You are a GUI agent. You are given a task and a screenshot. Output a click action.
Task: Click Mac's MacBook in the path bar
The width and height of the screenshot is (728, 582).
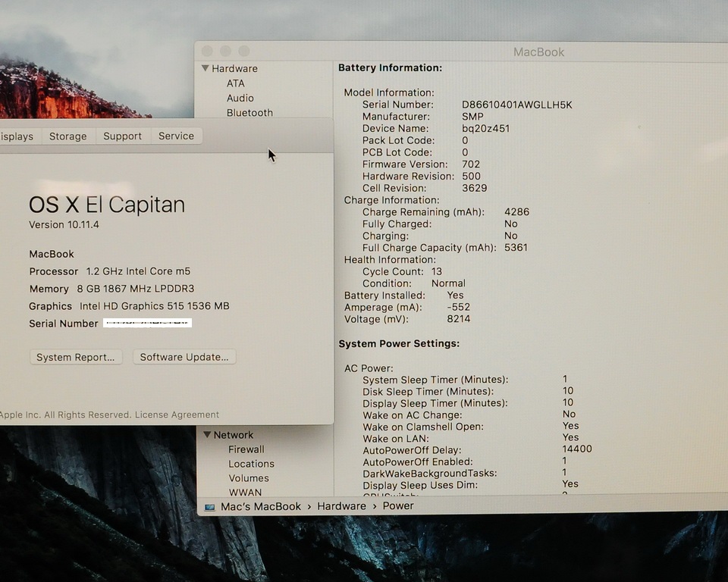tap(260, 506)
